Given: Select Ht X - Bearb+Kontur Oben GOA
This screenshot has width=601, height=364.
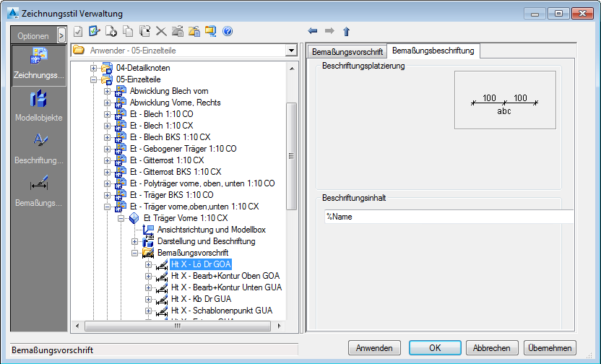Looking at the screenshot, I should (x=225, y=276).
